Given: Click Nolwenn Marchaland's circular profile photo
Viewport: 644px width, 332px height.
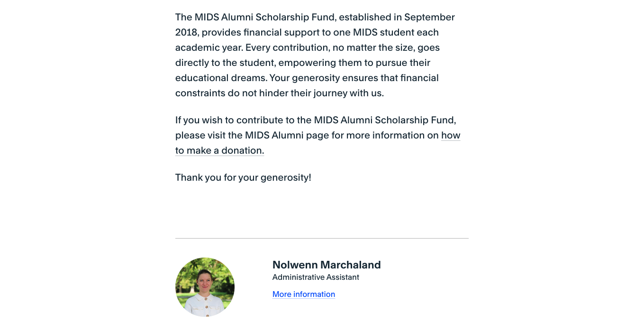Looking at the screenshot, I should pyautogui.click(x=205, y=287).
